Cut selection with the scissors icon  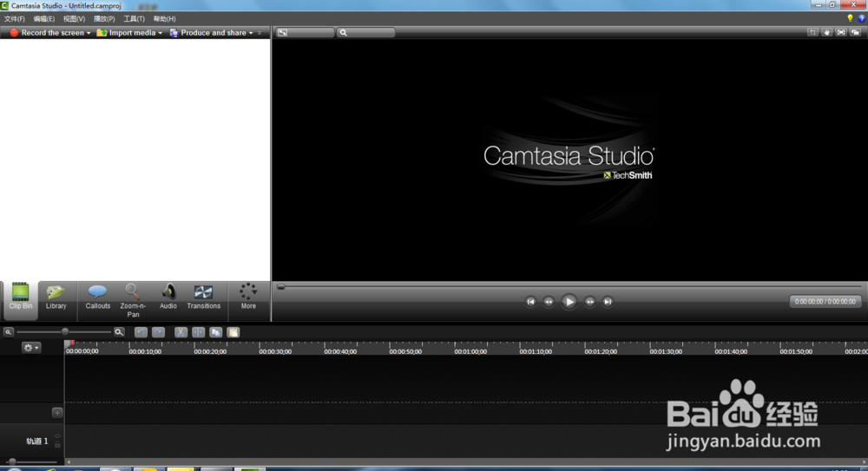coord(181,332)
